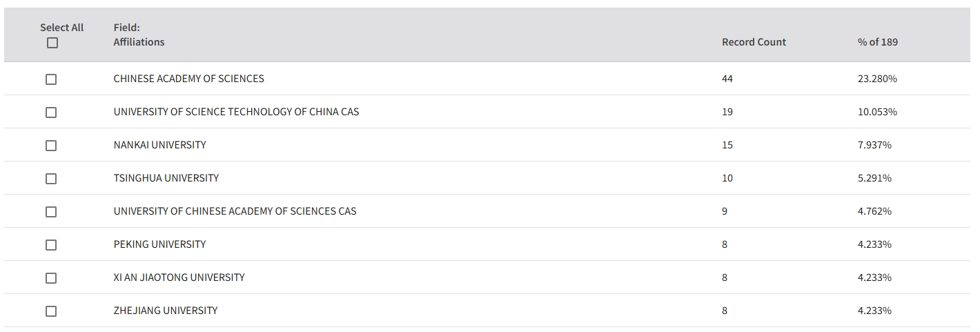Click the 10.053% percentage value
This screenshot has width=980, height=332.
[877, 112]
